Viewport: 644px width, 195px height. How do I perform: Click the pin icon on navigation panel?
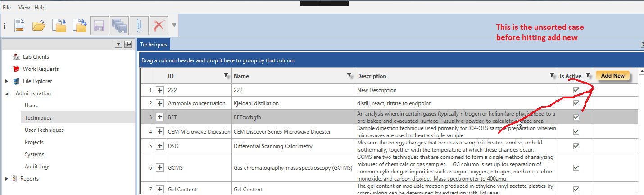click(128, 44)
